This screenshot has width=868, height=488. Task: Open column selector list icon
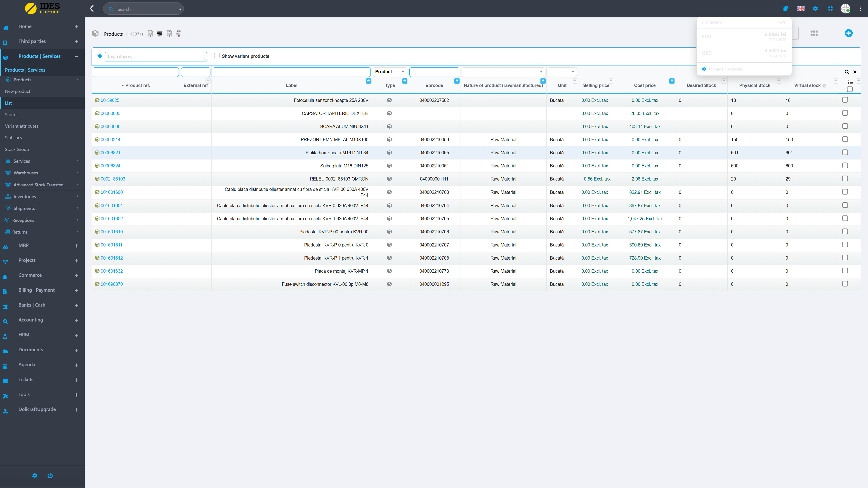tap(850, 82)
